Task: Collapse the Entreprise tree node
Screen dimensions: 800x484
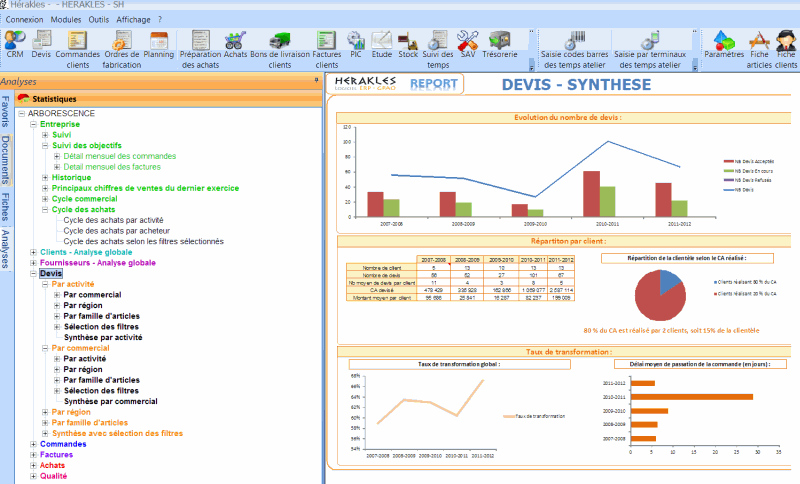Action: pyautogui.click(x=33, y=124)
